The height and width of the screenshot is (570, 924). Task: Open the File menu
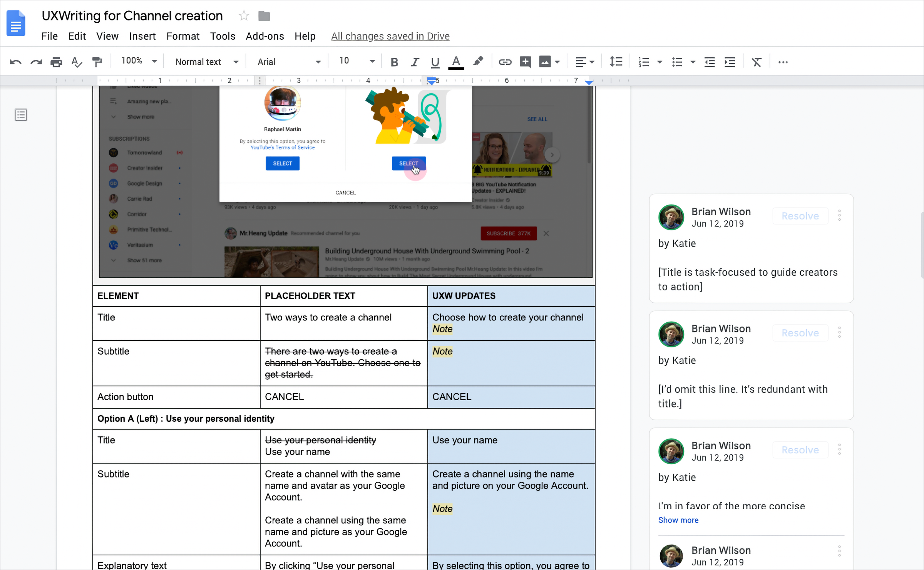(x=49, y=36)
